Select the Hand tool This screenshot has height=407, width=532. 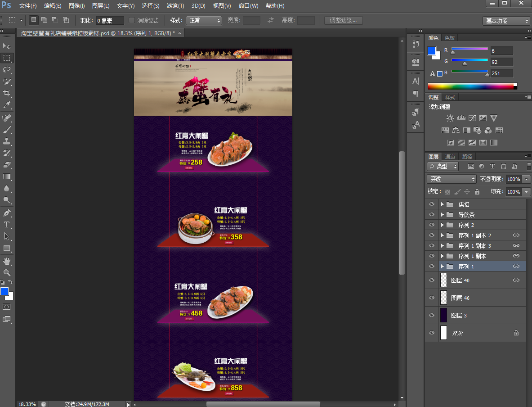[x=7, y=261]
